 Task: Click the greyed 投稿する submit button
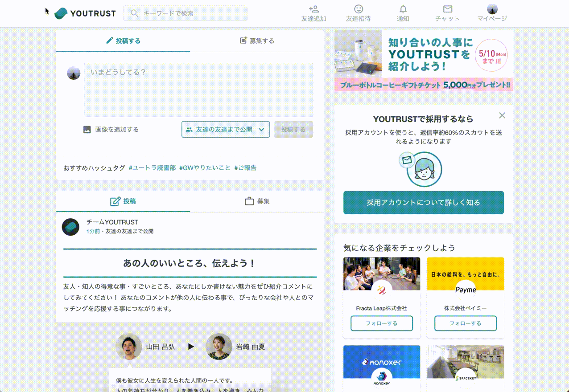pos(293,130)
